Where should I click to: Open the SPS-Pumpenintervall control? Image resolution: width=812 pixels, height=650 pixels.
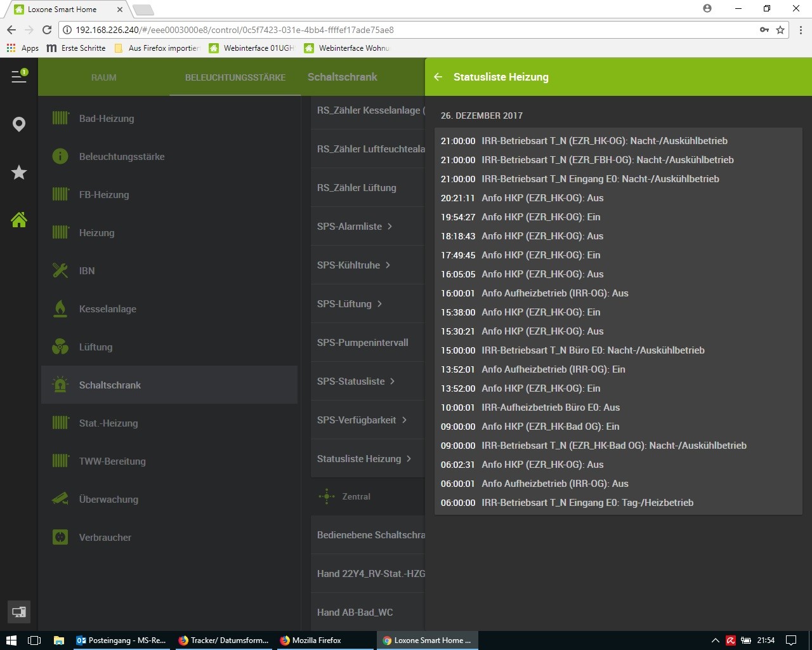368,342
